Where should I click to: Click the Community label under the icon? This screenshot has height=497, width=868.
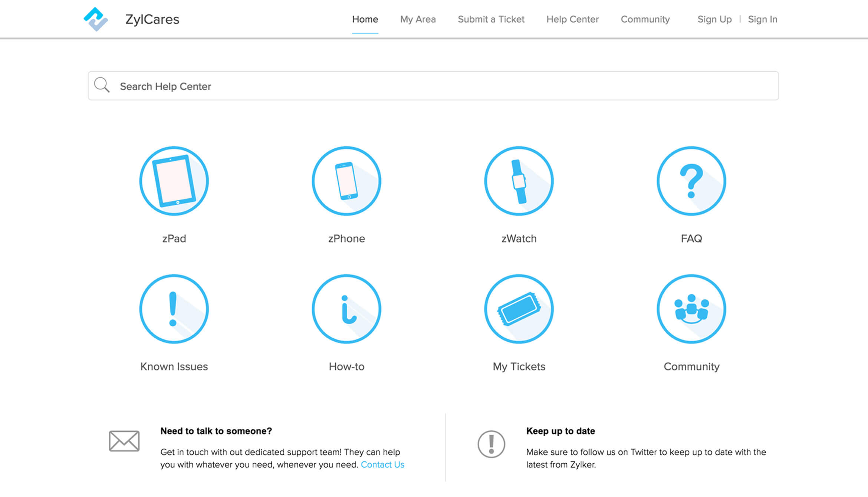point(691,366)
